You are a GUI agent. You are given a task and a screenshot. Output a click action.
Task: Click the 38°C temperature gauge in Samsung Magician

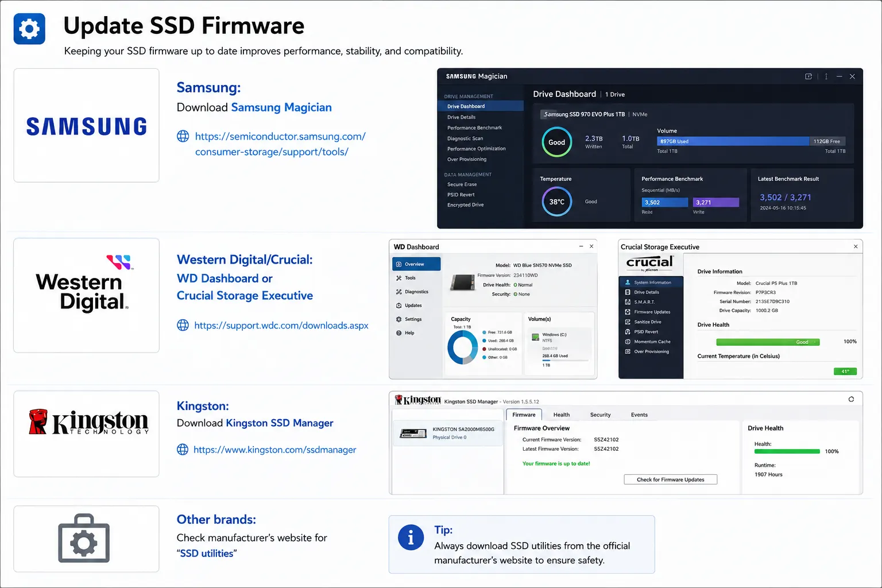pos(557,202)
